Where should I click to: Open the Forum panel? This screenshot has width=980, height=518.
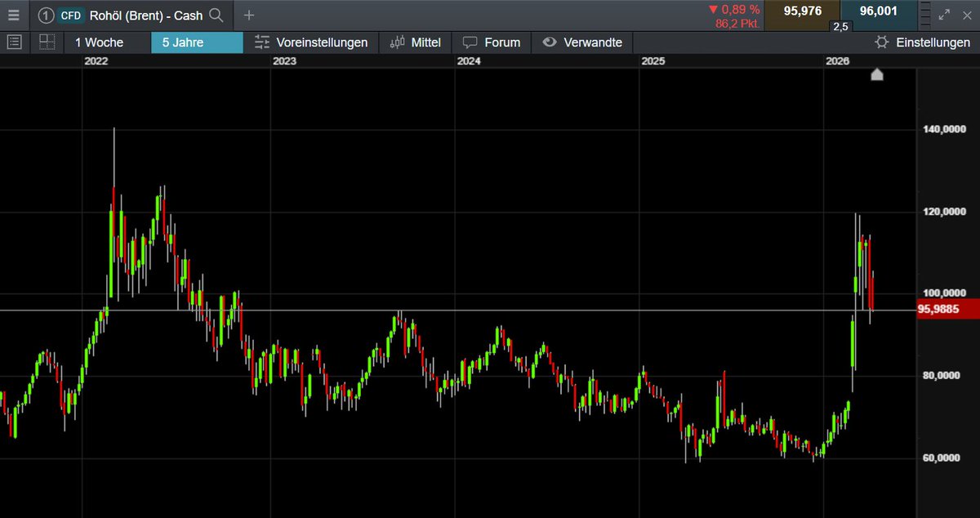[491, 42]
